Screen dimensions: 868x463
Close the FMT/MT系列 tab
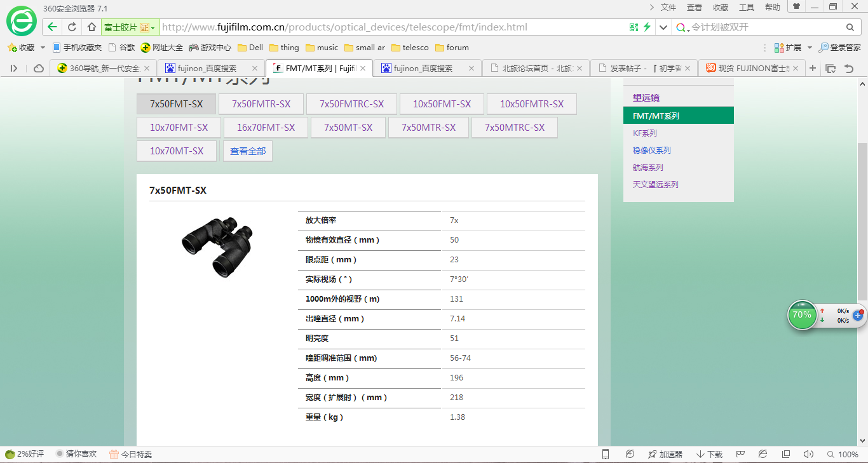(x=363, y=68)
